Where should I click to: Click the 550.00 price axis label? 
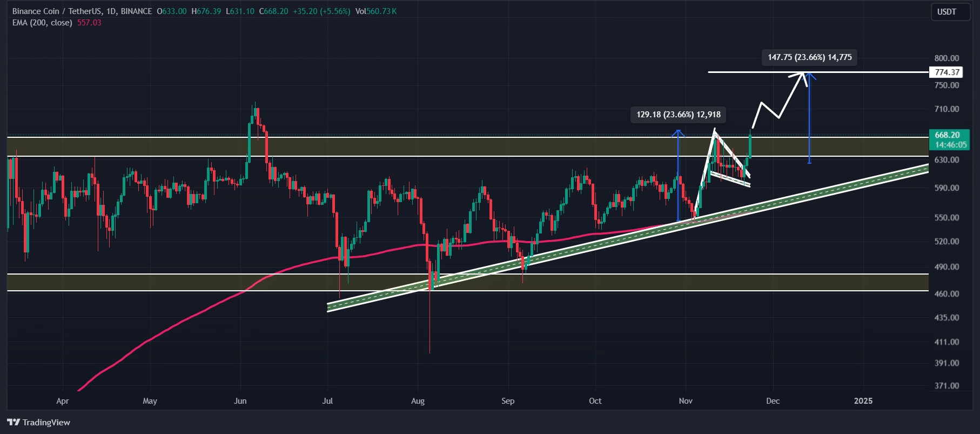click(947, 217)
